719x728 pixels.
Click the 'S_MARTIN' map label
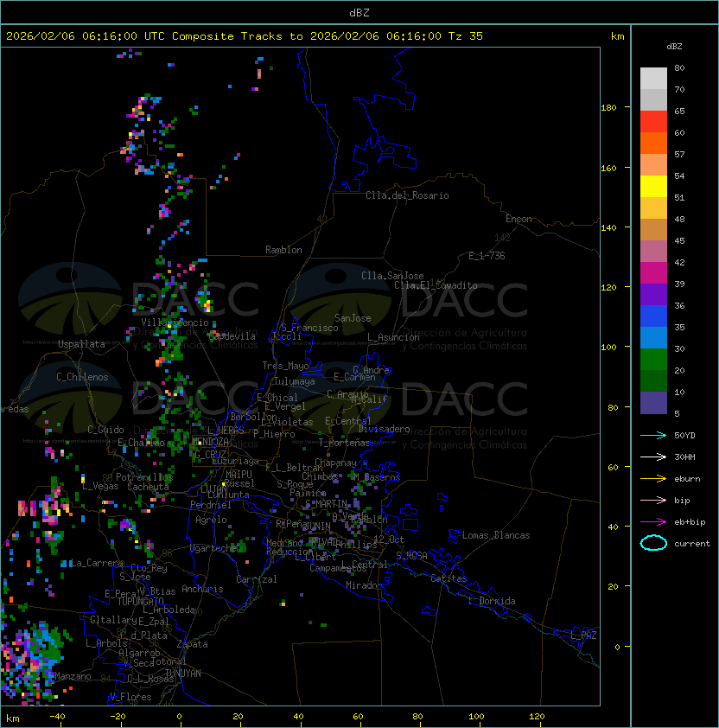click(x=327, y=504)
